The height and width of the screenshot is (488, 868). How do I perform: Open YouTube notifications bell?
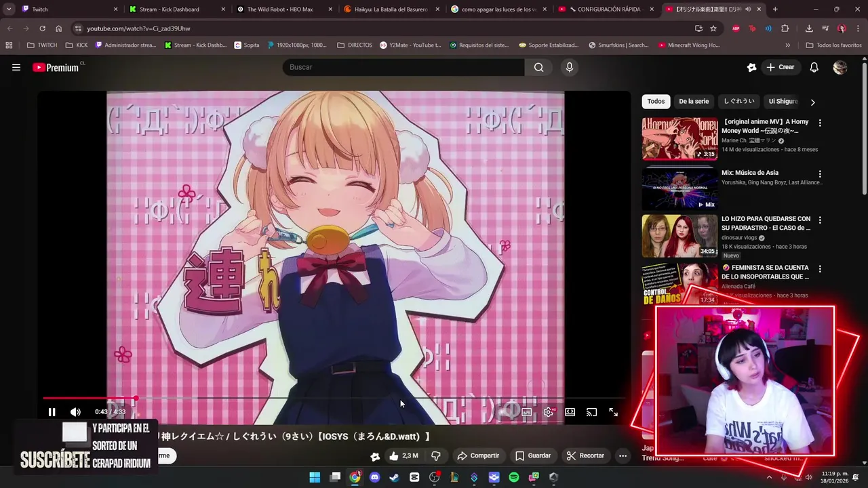pos(814,67)
